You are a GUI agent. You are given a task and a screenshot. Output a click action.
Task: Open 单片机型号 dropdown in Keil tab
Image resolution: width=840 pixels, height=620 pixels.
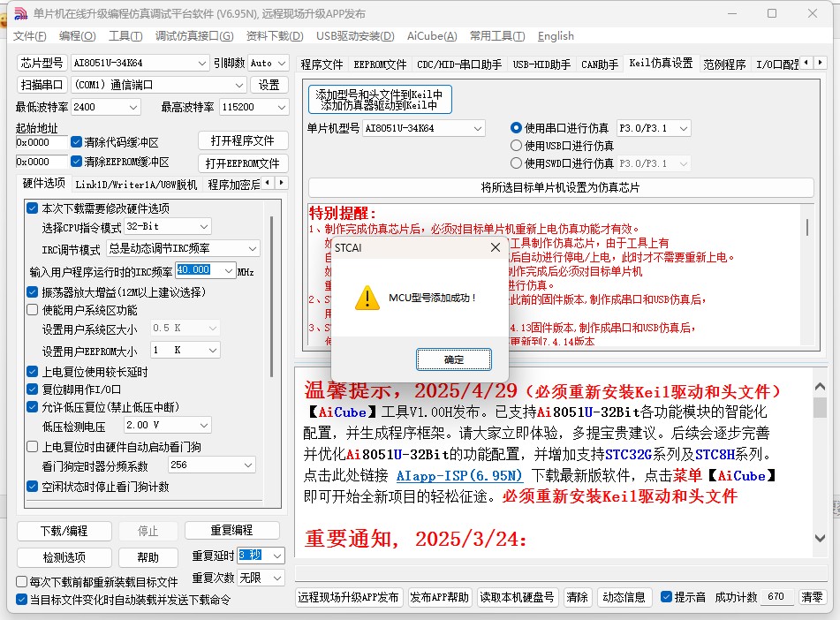point(424,128)
